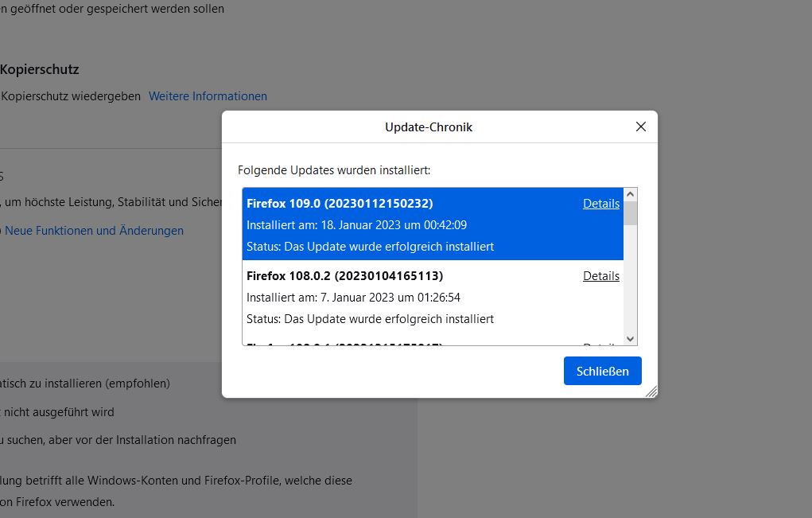812x518 pixels.
Task: Click the update list scroll-up arrow
Action: click(x=631, y=194)
